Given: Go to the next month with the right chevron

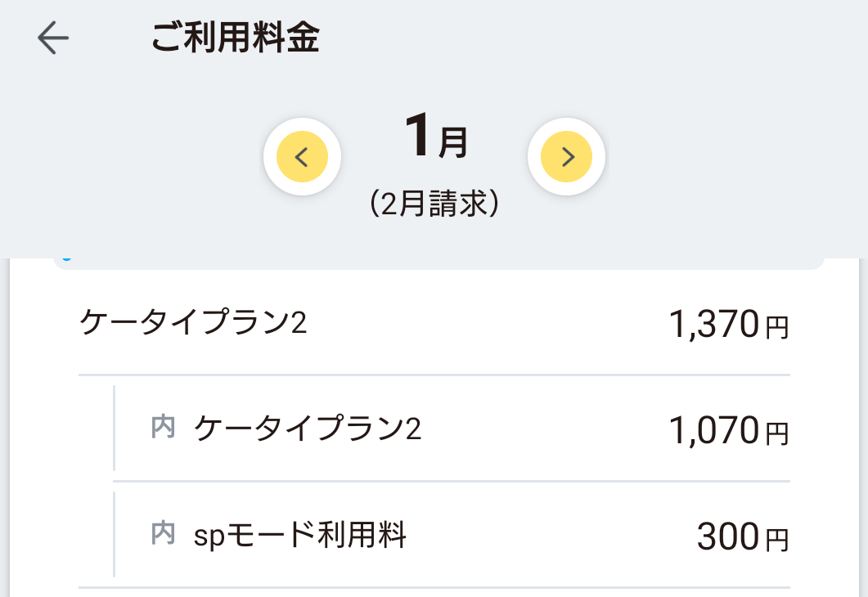Looking at the screenshot, I should point(567,156).
